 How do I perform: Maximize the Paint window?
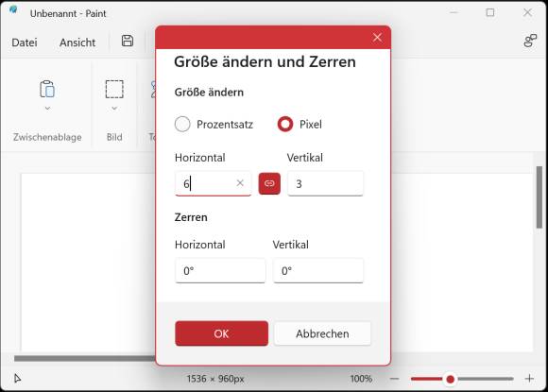point(490,12)
